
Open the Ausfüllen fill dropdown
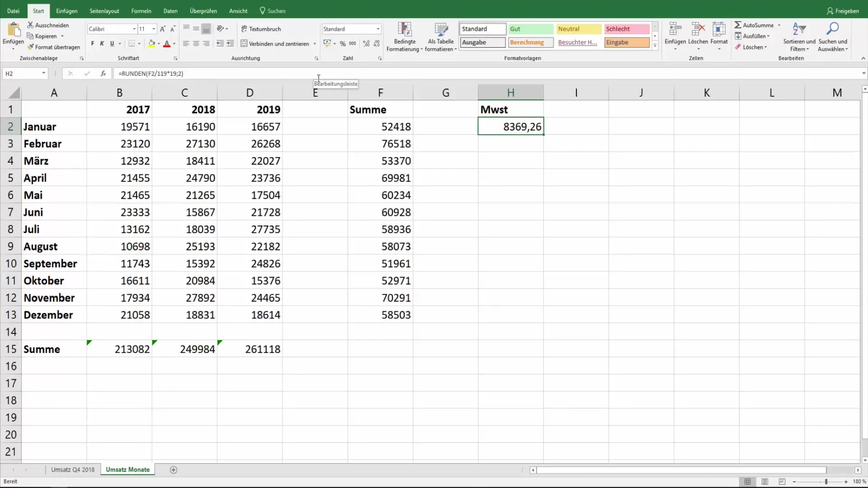tap(752, 36)
